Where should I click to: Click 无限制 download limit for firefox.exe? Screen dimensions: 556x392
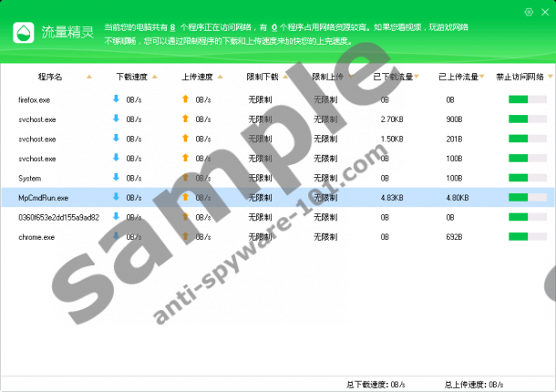tap(260, 98)
